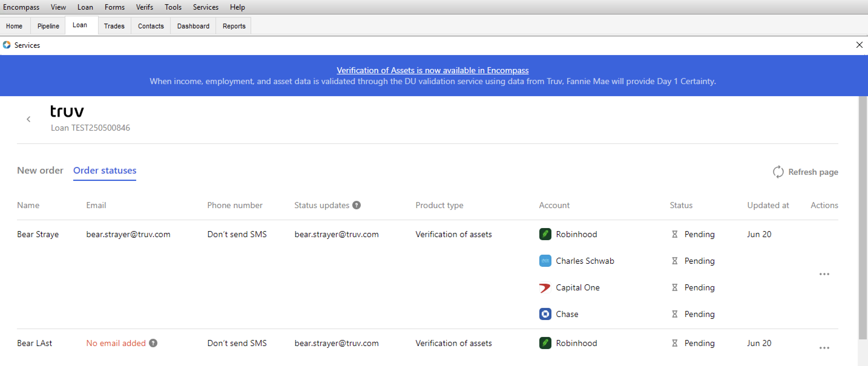Open the Verifs menu
The height and width of the screenshot is (366, 868).
145,7
